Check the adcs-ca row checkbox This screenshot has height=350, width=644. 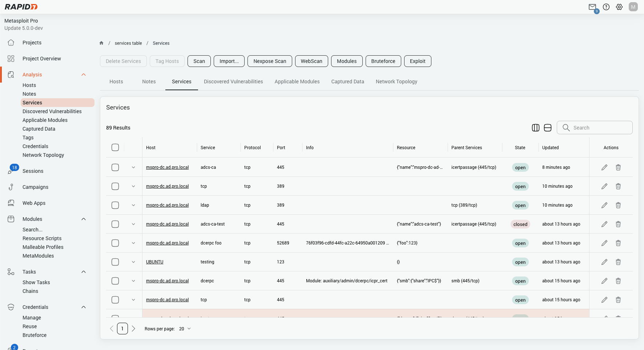(x=115, y=167)
